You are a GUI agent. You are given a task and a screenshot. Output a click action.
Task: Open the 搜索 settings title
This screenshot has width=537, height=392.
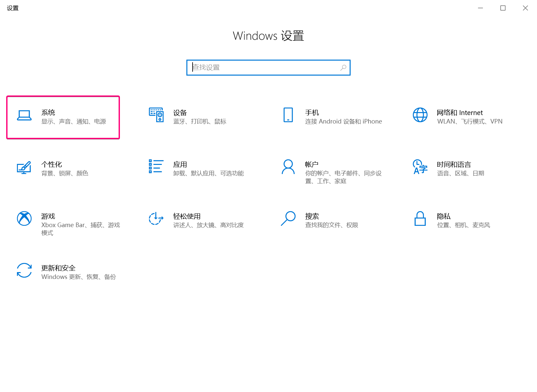click(312, 216)
